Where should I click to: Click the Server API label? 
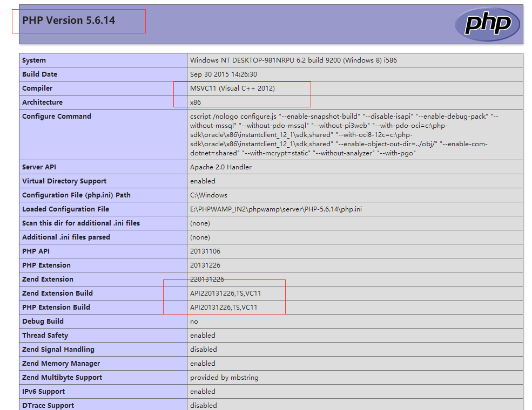coord(39,167)
